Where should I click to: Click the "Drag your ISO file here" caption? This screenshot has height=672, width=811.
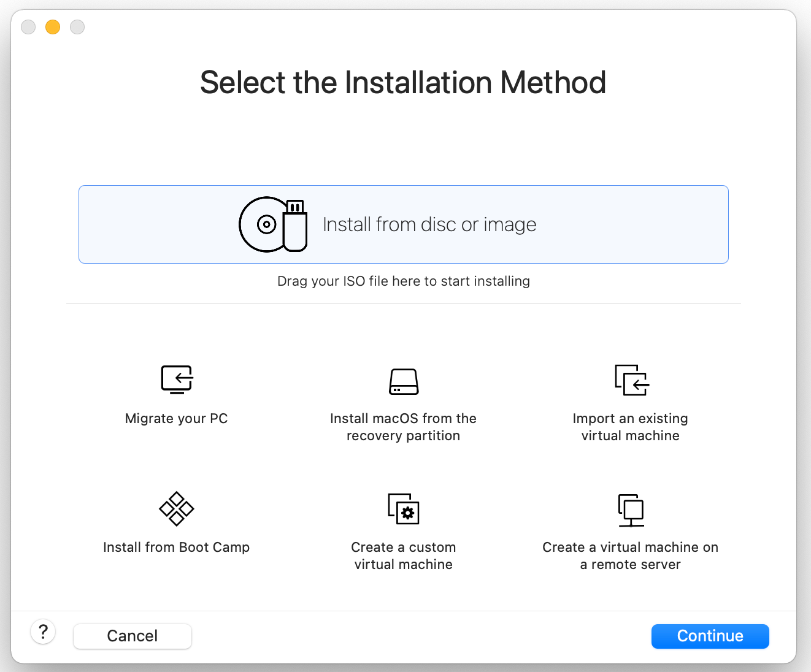click(404, 281)
